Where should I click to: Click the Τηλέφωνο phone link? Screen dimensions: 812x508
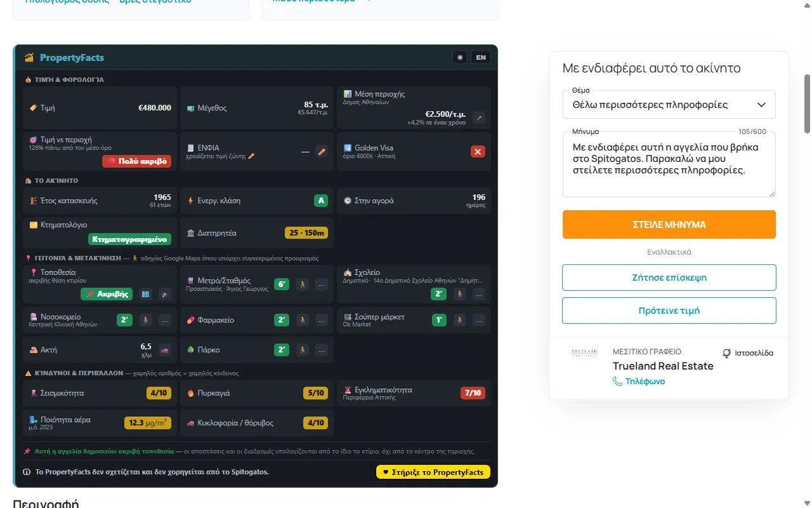[639, 381]
